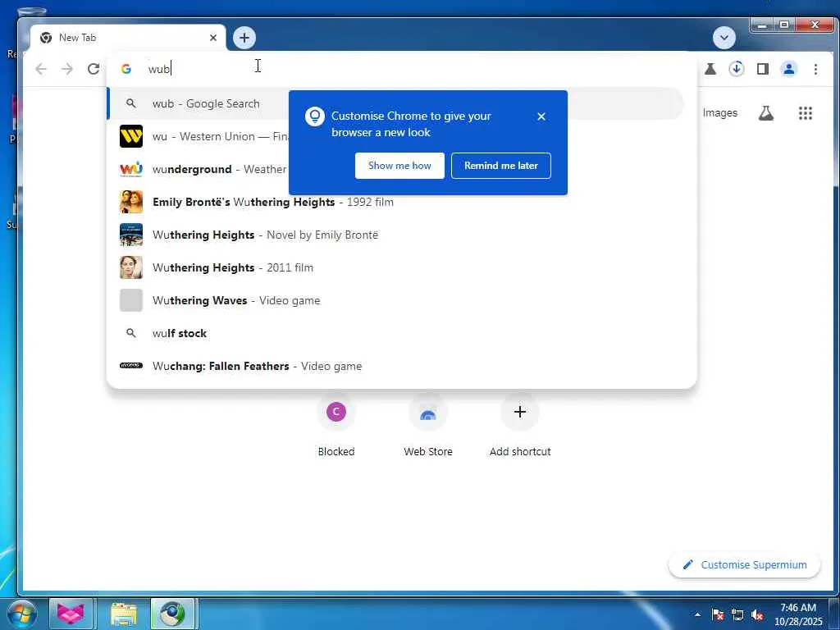Open the Web Store shortcut

coord(428,426)
